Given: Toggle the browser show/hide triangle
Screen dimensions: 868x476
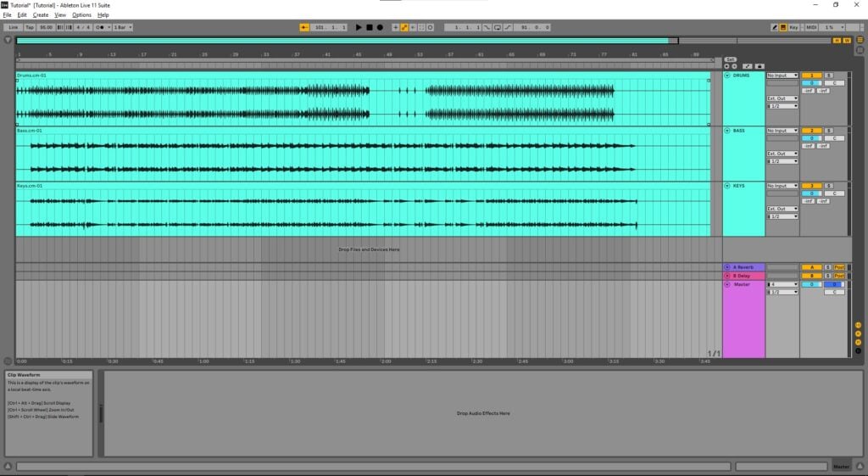Looking at the screenshot, I should 8,40.
